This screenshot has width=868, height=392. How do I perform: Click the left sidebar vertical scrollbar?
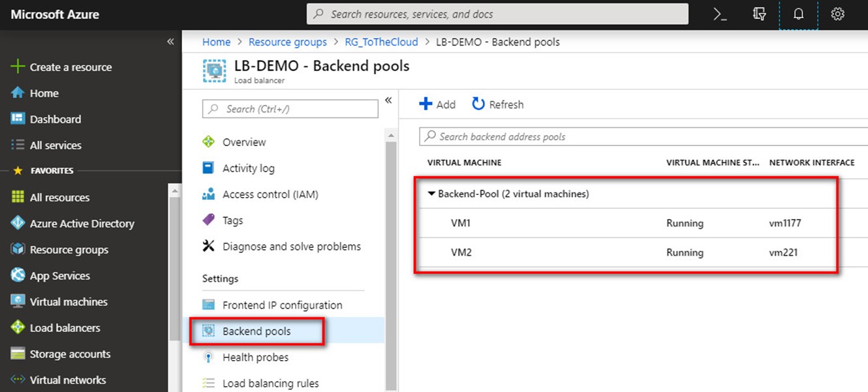coord(175,267)
